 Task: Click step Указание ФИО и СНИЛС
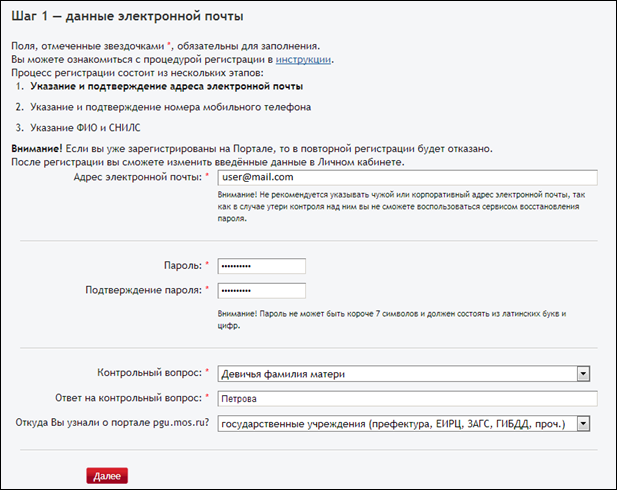(85, 128)
